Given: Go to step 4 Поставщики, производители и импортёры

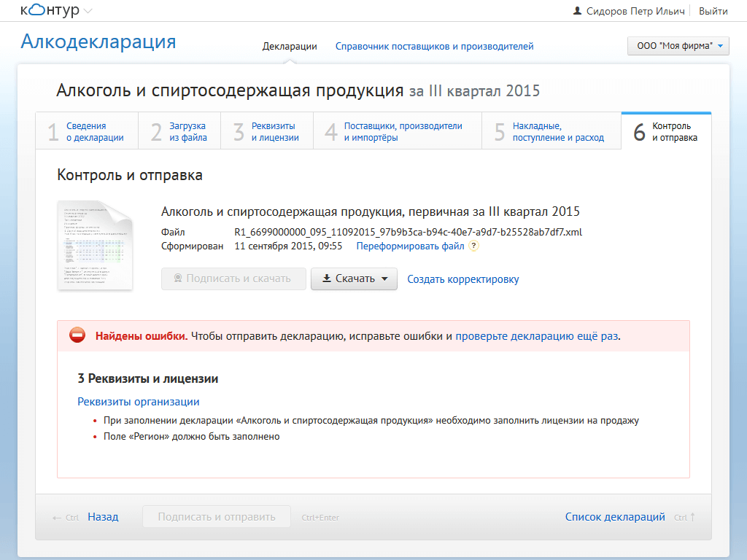Looking at the screenshot, I should tap(398, 131).
